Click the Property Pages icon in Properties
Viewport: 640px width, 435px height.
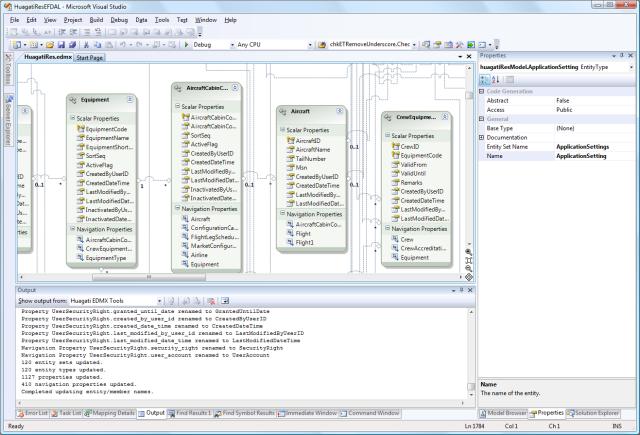click(509, 80)
